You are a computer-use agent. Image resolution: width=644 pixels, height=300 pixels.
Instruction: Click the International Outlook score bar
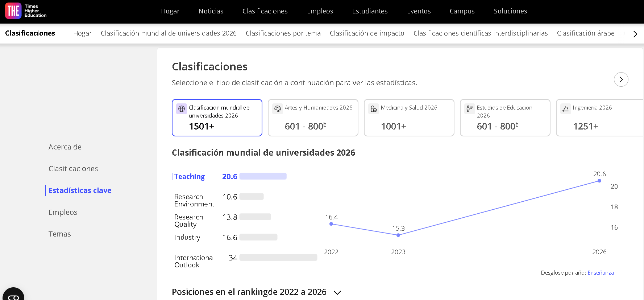278,258
